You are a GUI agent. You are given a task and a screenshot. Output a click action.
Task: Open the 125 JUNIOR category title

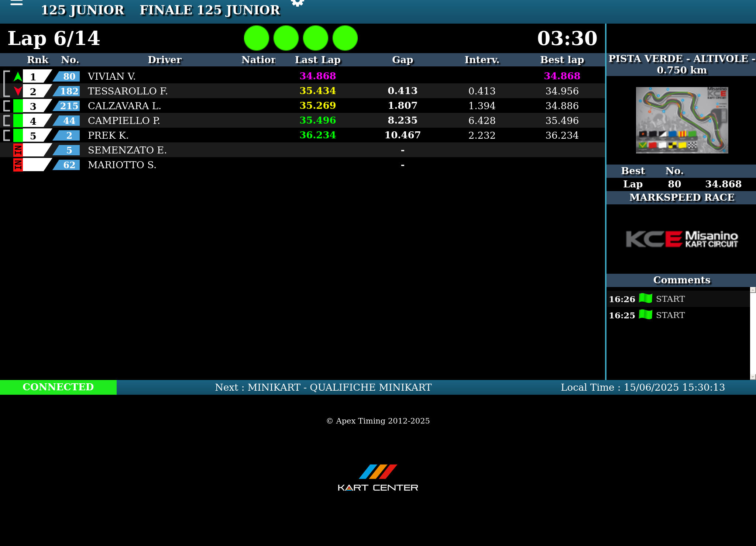82,10
